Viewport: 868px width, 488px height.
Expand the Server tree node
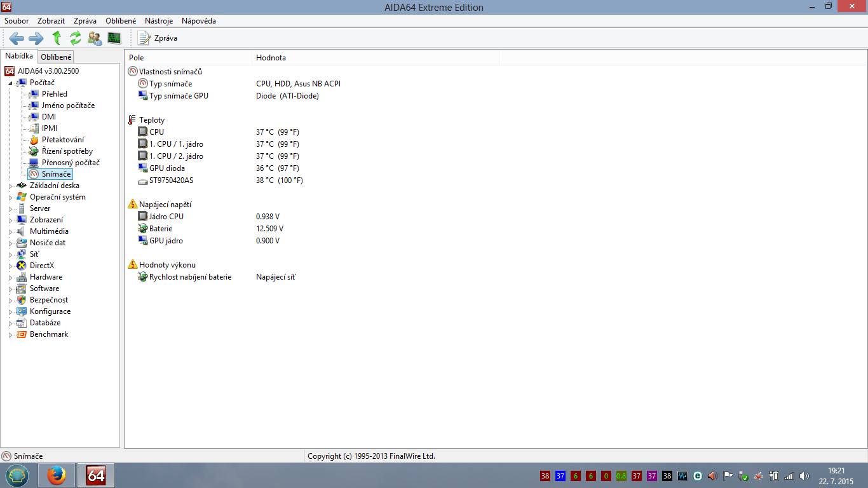[10, 209]
